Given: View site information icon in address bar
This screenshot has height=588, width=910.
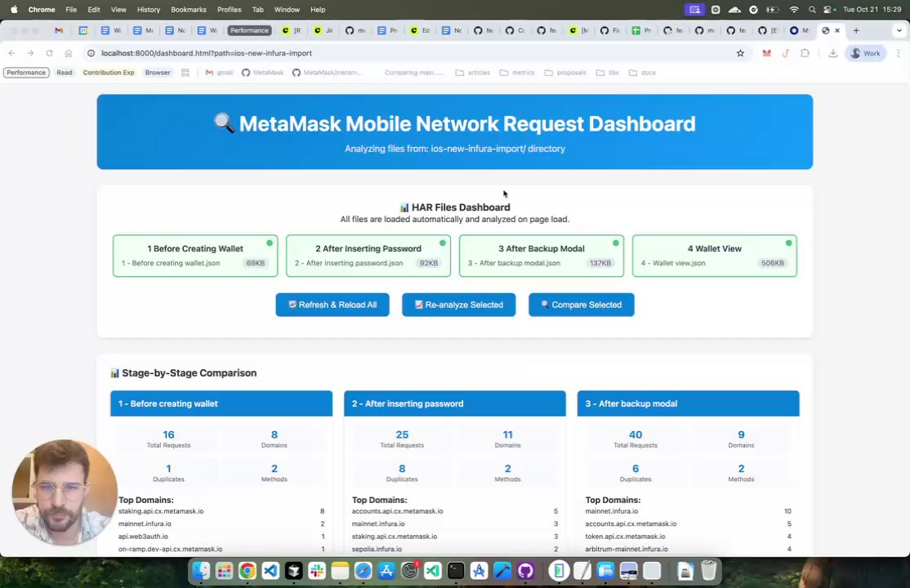Looking at the screenshot, I should coord(91,53).
